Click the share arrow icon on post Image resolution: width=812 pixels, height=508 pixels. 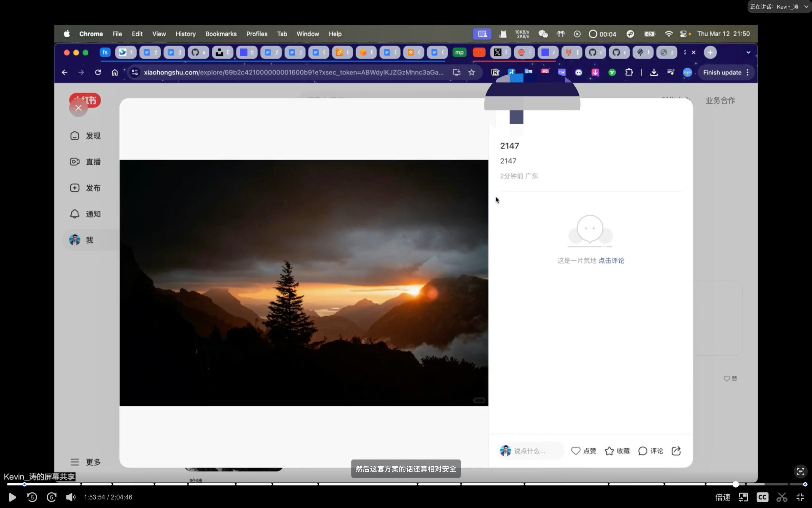click(676, 451)
